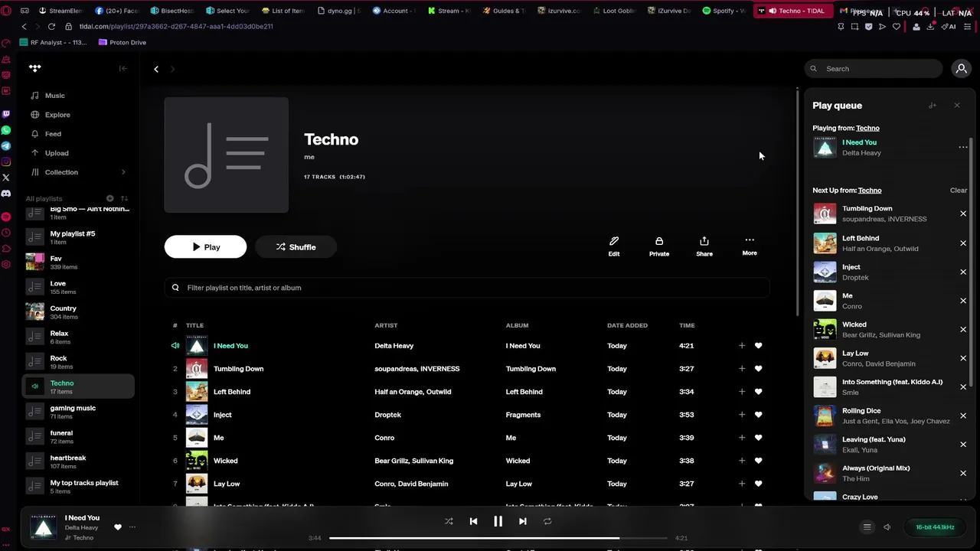Viewport: 980px width, 551px height.
Task: Reload the browser page
Action: coord(51,26)
